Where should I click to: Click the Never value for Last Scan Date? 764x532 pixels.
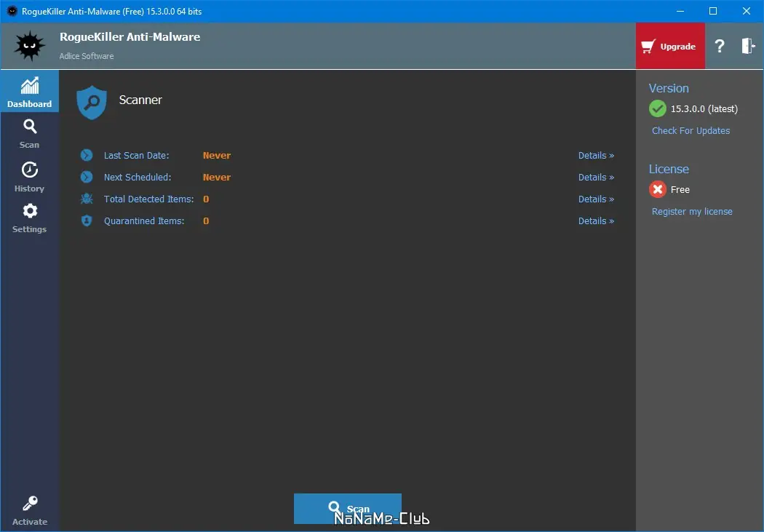tap(217, 156)
